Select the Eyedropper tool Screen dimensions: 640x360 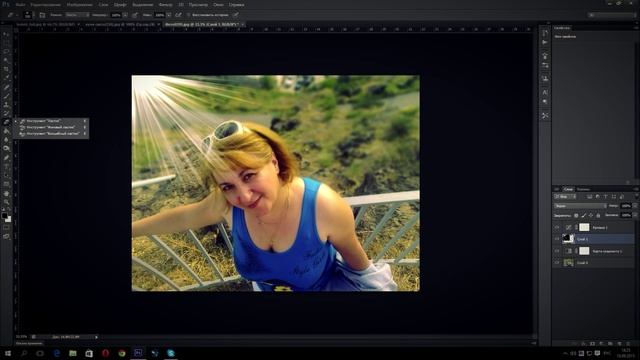[x=6, y=78]
